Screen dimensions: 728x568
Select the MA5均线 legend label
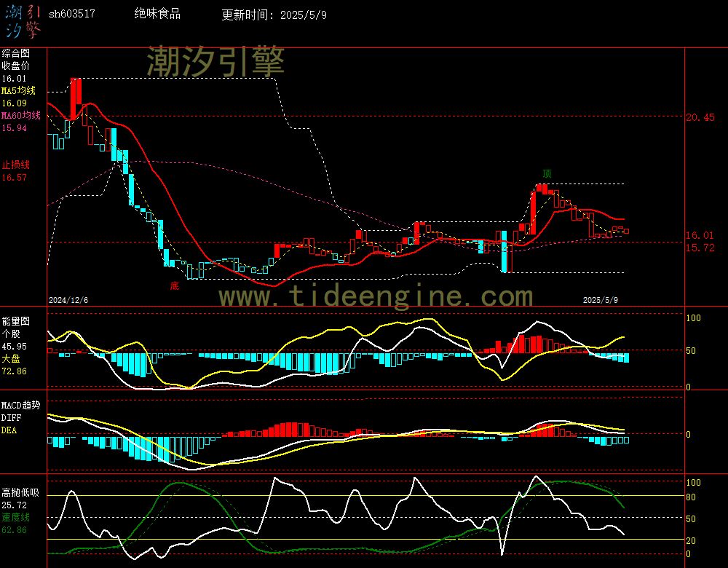[19, 90]
